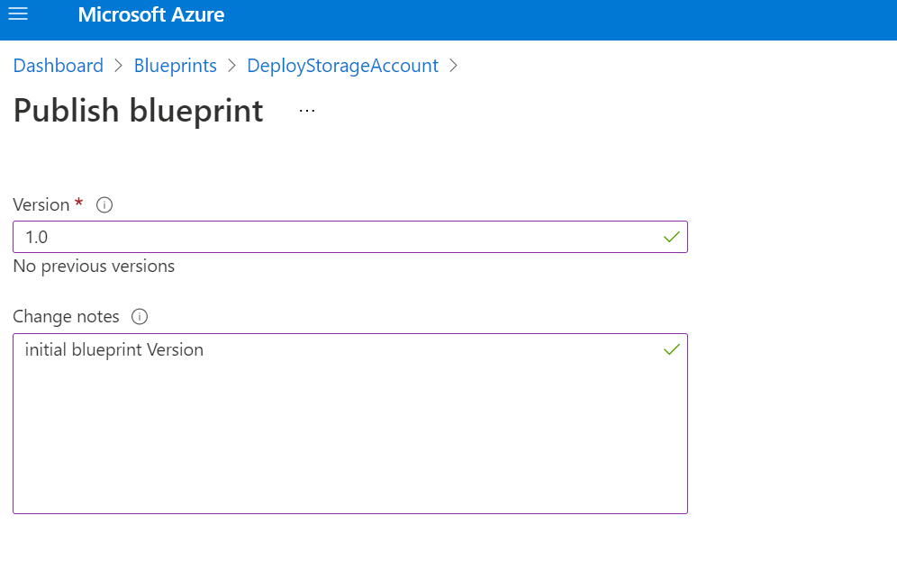897x588 pixels.
Task: Click the chevron after DeployStorageAccount breadcrumb
Action: pyautogui.click(x=453, y=66)
